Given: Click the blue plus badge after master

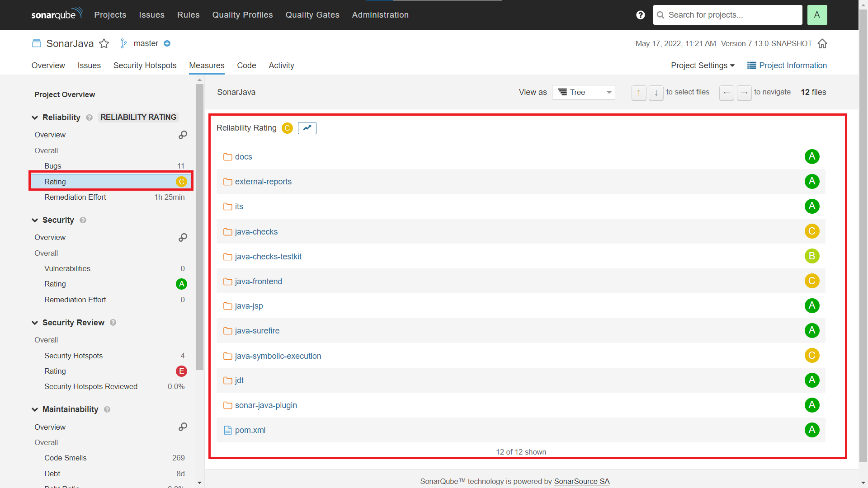Looking at the screenshot, I should (167, 43).
